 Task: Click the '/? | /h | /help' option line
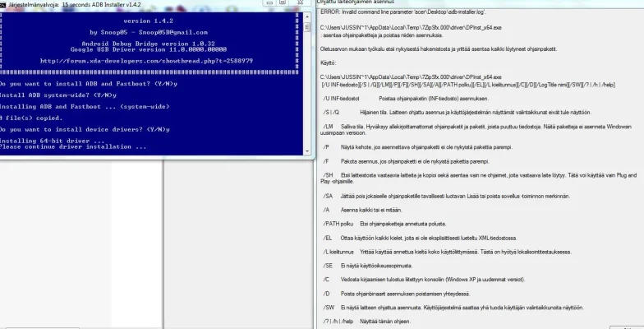[366, 320]
